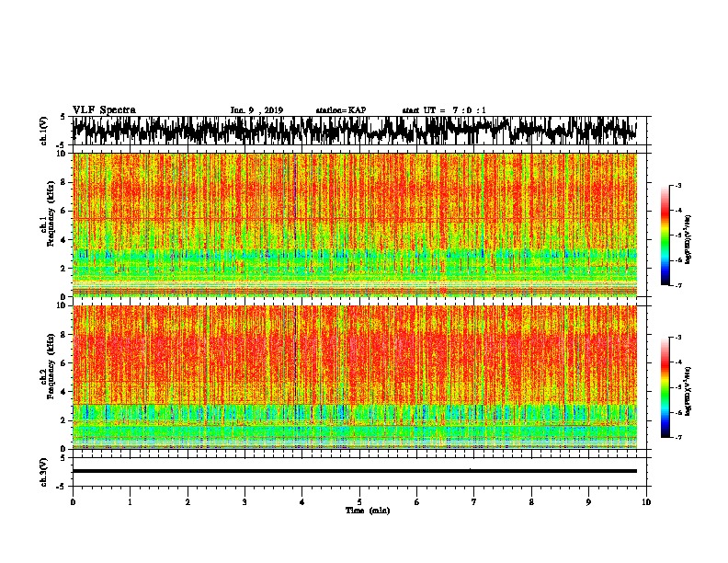
Task: Click the "6" tick on the time axis
Action: [x=417, y=502]
